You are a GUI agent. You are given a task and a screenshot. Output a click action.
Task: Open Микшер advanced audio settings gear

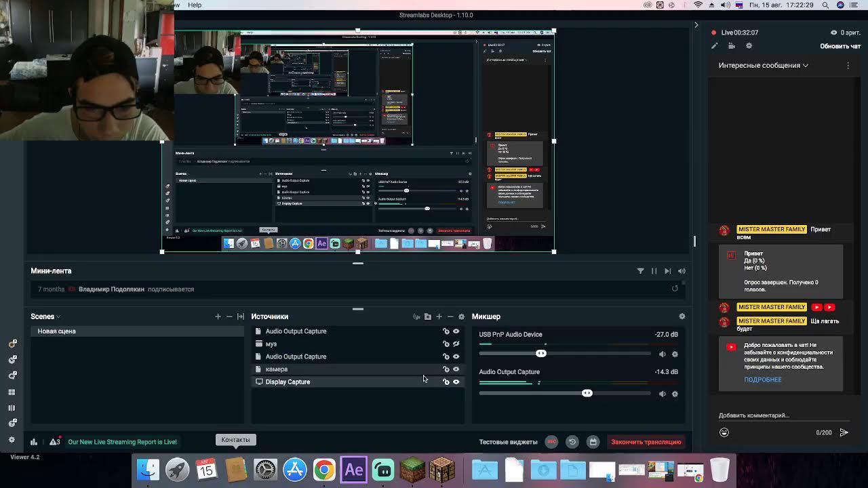click(682, 317)
